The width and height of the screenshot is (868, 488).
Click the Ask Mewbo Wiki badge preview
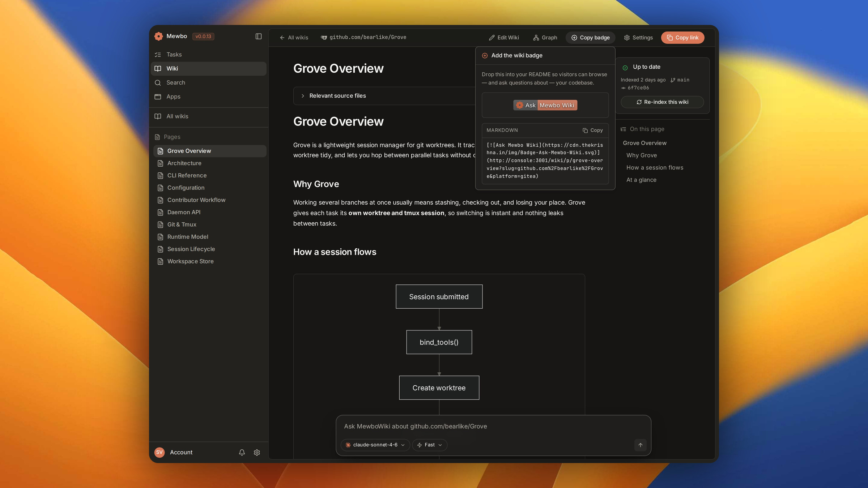(545, 105)
